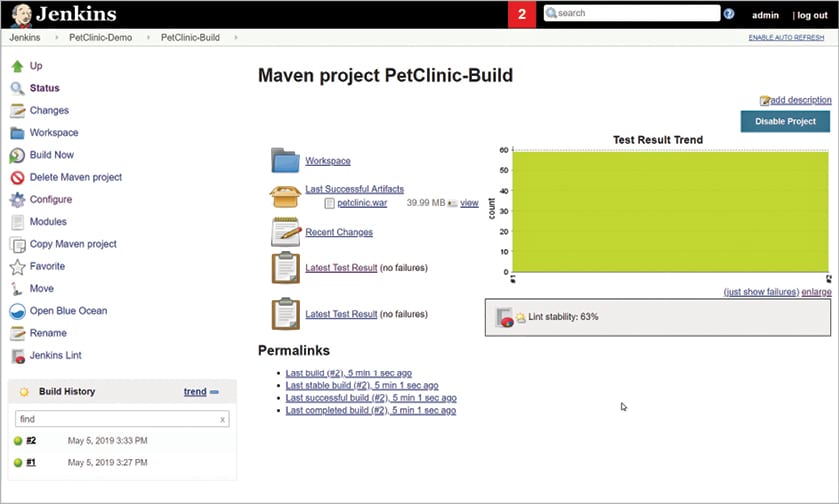Viewport: 839px width, 504px height.
Task: Click the Disable Project button
Action: pos(785,121)
